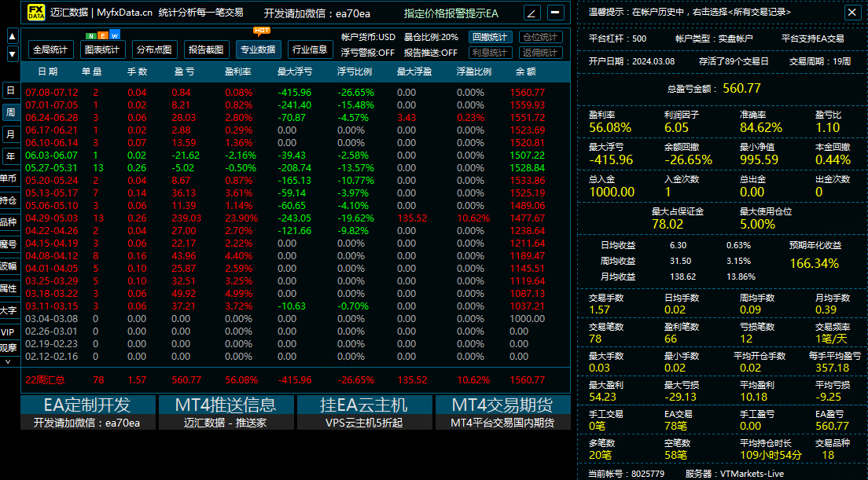Toggle 利息统计 interest statistics
868x480 pixels.
click(490, 53)
